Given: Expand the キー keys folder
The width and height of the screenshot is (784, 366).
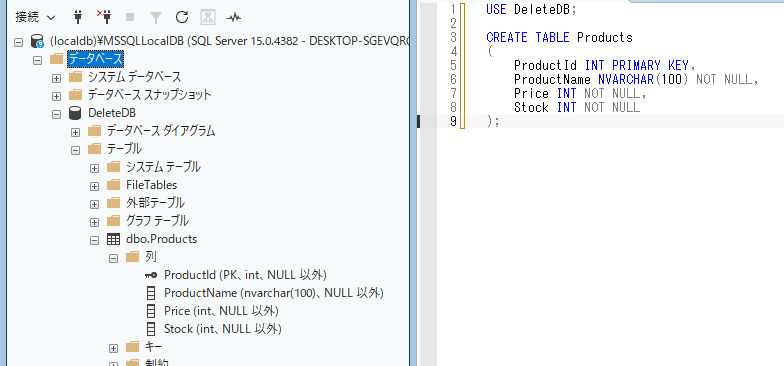Looking at the screenshot, I should click(x=114, y=348).
